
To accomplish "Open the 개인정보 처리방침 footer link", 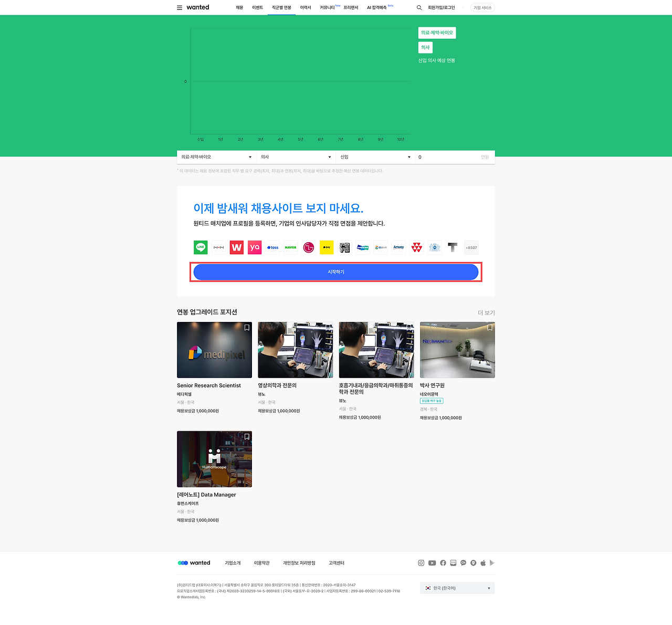I will click(x=299, y=563).
